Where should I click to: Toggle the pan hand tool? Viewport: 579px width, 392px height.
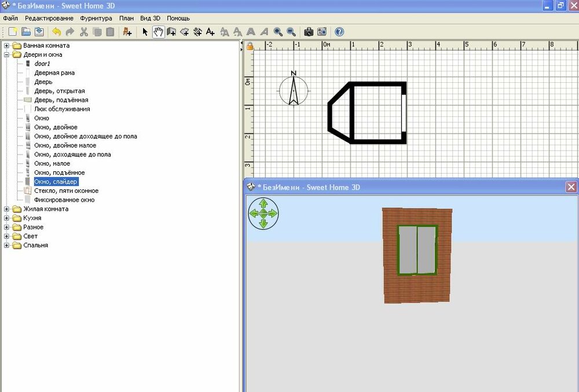coord(158,32)
